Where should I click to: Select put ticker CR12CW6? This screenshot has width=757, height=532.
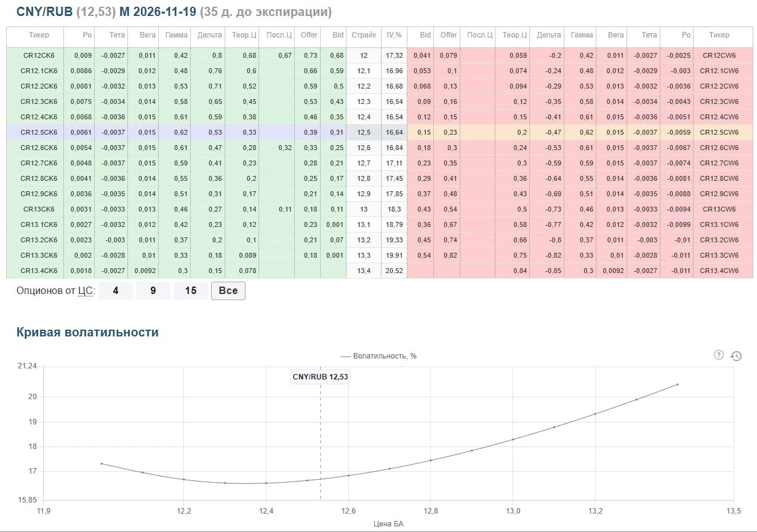(719, 55)
